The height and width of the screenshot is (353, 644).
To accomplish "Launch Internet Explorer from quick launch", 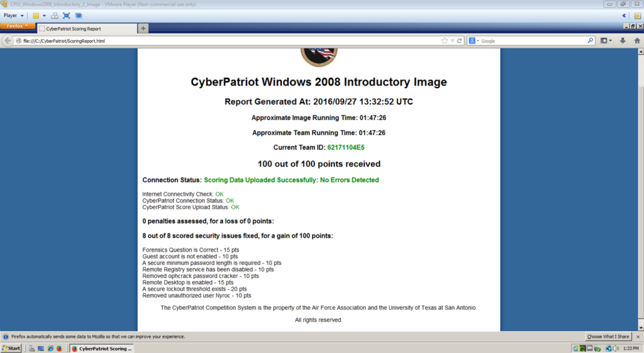I will point(50,349).
